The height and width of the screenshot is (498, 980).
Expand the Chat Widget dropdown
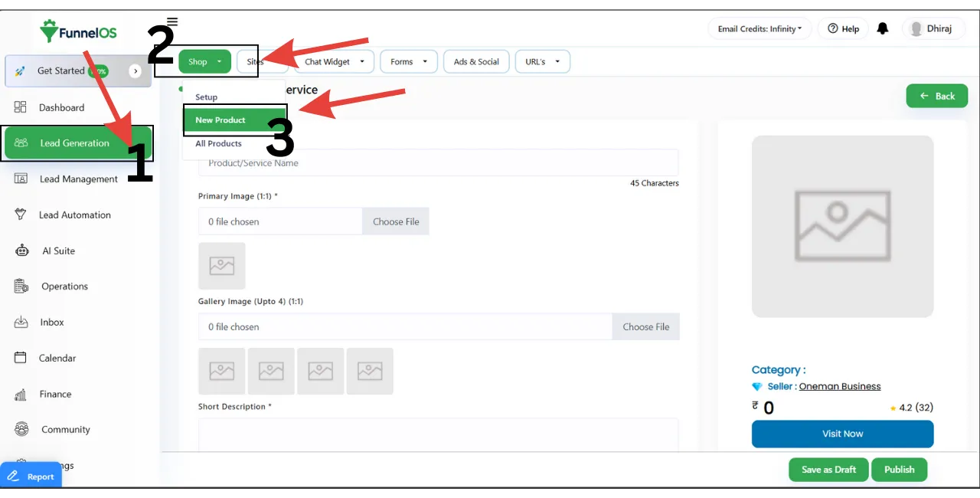(335, 62)
